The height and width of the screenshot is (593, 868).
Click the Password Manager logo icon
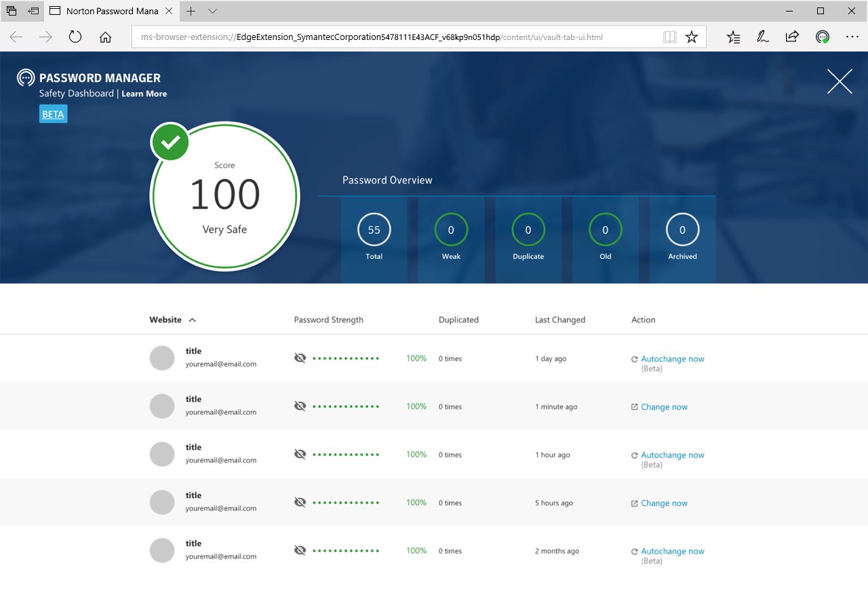coord(25,77)
